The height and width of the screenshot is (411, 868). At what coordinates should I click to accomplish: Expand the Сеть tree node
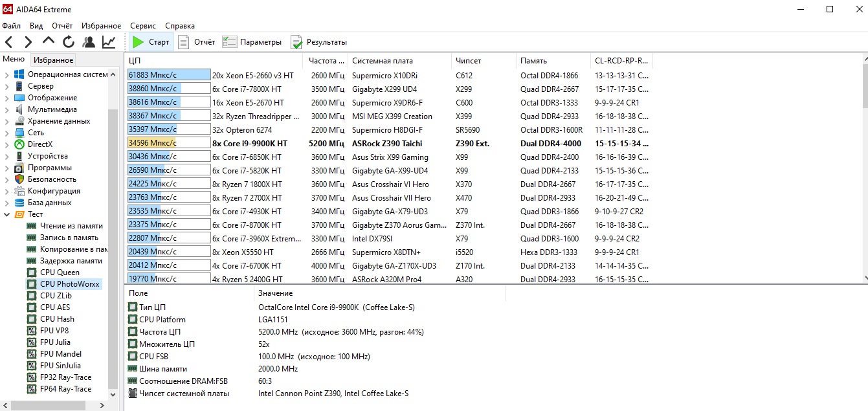[x=7, y=133]
